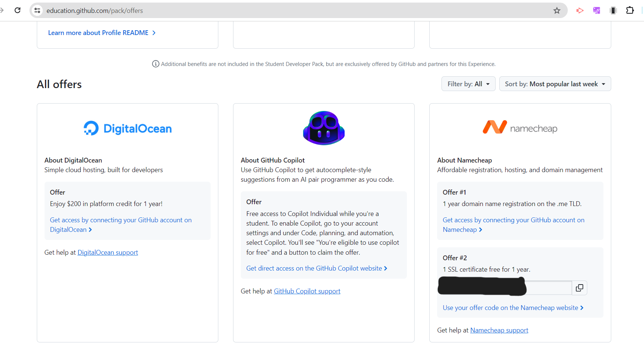Bookmark the page with the star icon
This screenshot has width=644, height=345.
tap(557, 10)
